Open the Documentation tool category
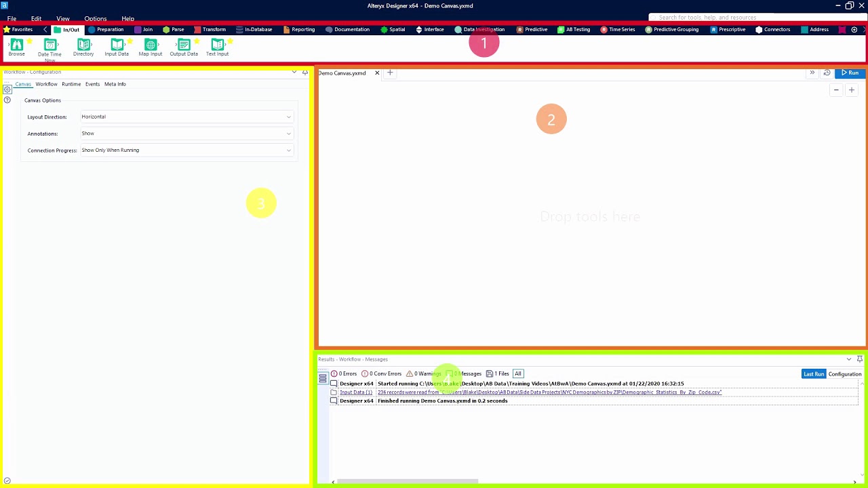 (348, 29)
